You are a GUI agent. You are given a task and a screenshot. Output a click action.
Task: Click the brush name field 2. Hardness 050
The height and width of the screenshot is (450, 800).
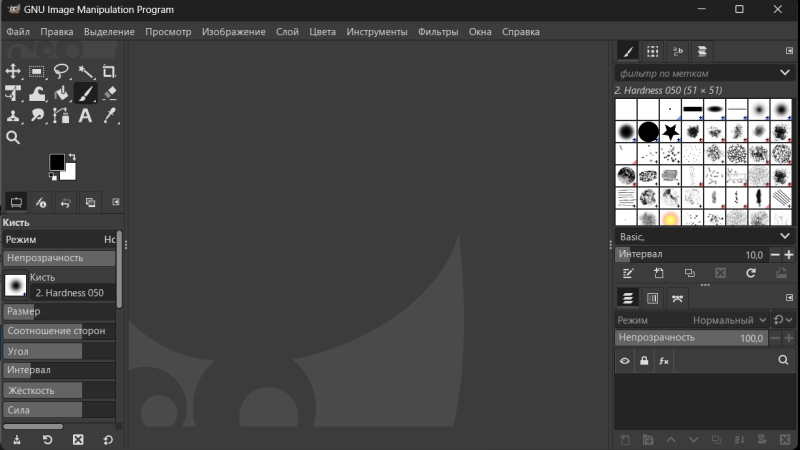click(72, 293)
